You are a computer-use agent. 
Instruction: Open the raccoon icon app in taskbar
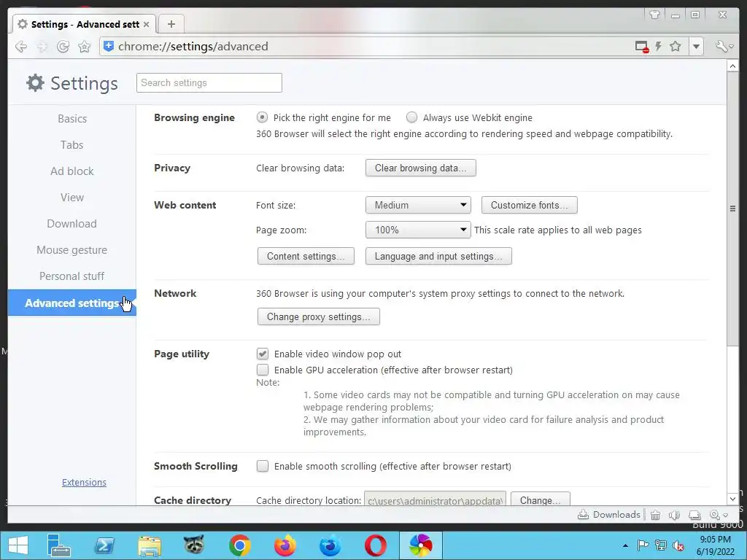194,545
